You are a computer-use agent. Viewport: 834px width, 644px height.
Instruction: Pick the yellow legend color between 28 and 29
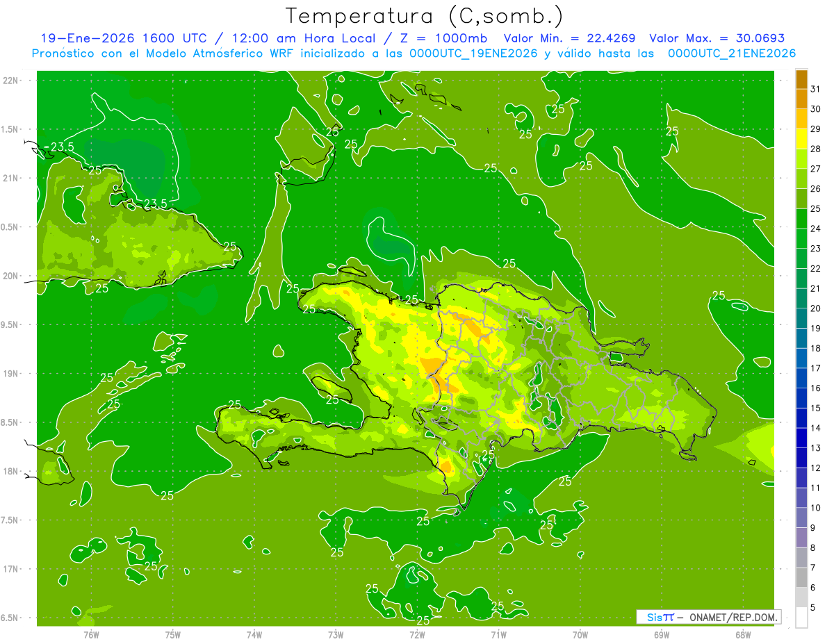click(801, 139)
